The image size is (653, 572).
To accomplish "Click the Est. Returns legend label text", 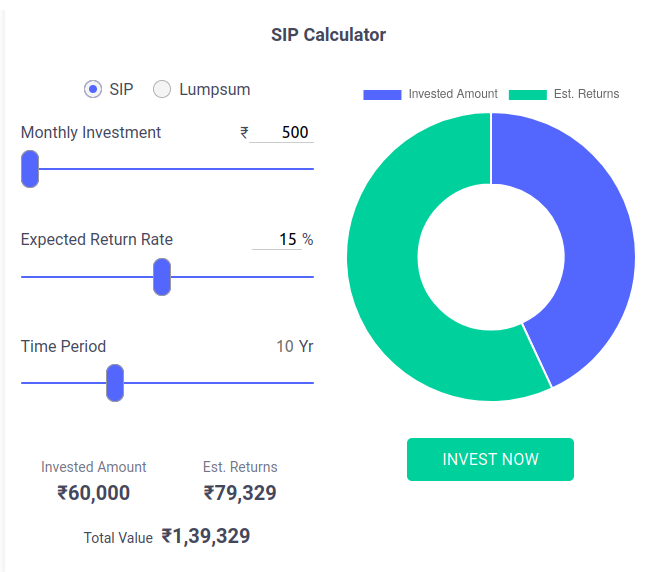I will click(x=586, y=94).
